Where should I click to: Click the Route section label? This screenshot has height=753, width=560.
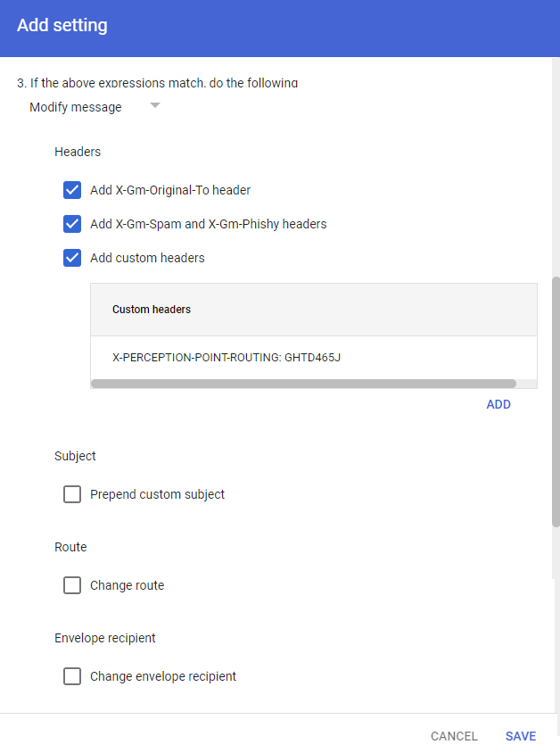pos(70,547)
